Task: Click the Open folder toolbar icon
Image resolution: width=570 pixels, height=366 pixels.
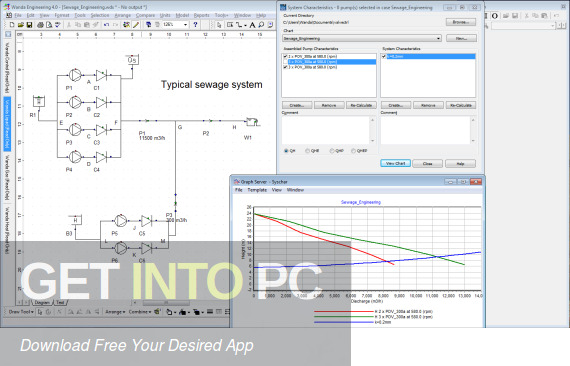Action: [20, 25]
